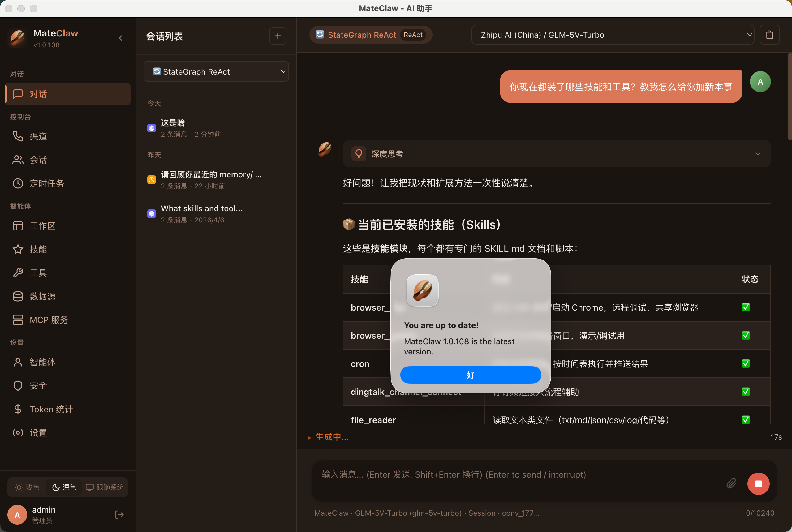Image resolution: width=792 pixels, height=532 pixels.
Task: Go to the 渠道 channels menu item
Action: (38, 136)
